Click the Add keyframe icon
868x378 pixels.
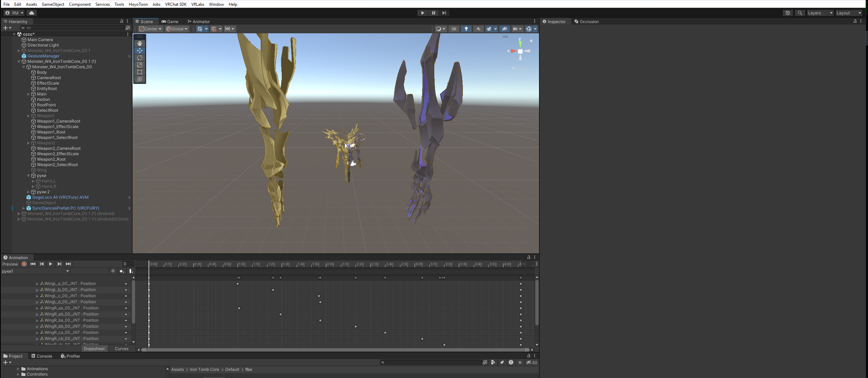click(x=122, y=271)
